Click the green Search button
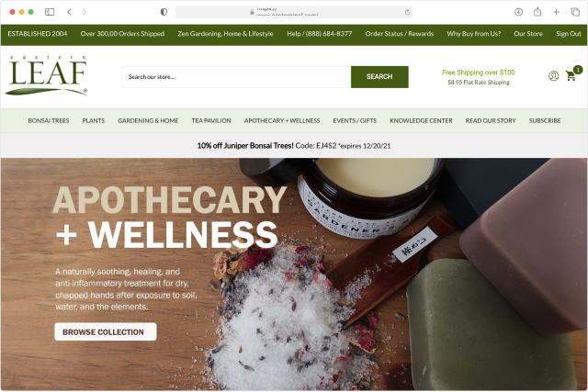The height and width of the screenshot is (392, 588). [379, 77]
